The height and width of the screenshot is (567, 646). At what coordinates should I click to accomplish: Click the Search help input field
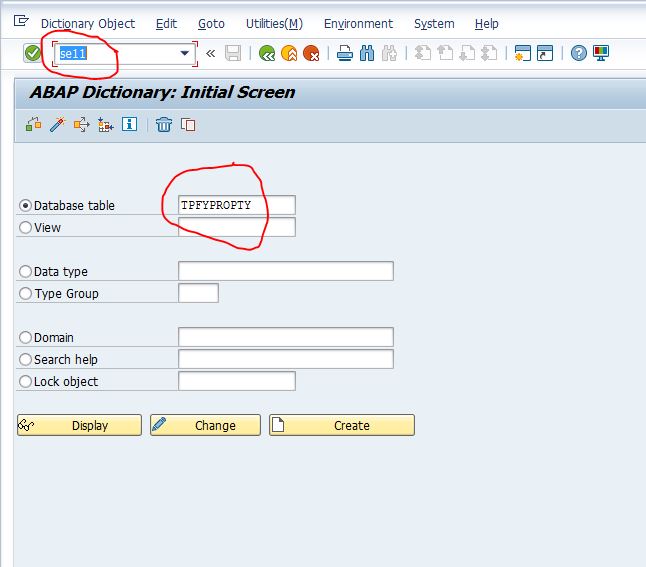point(286,359)
